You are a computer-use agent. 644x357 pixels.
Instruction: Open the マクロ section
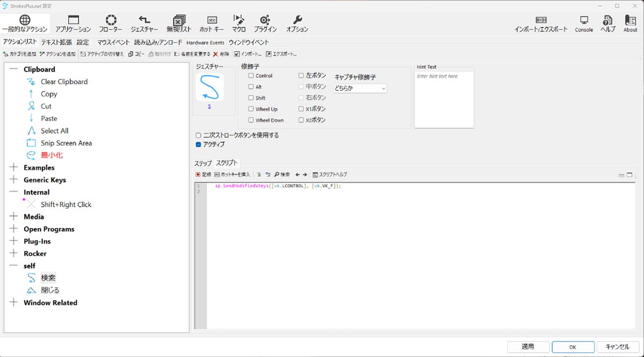(239, 24)
